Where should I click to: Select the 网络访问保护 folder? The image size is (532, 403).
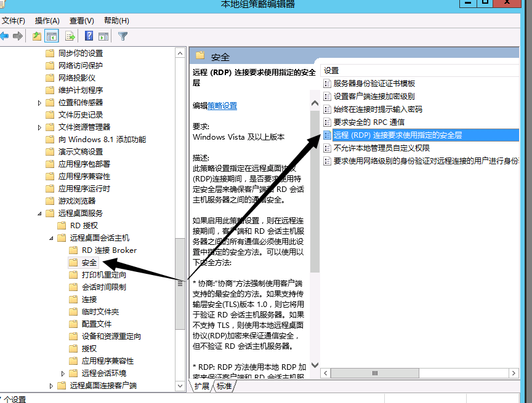click(75, 65)
